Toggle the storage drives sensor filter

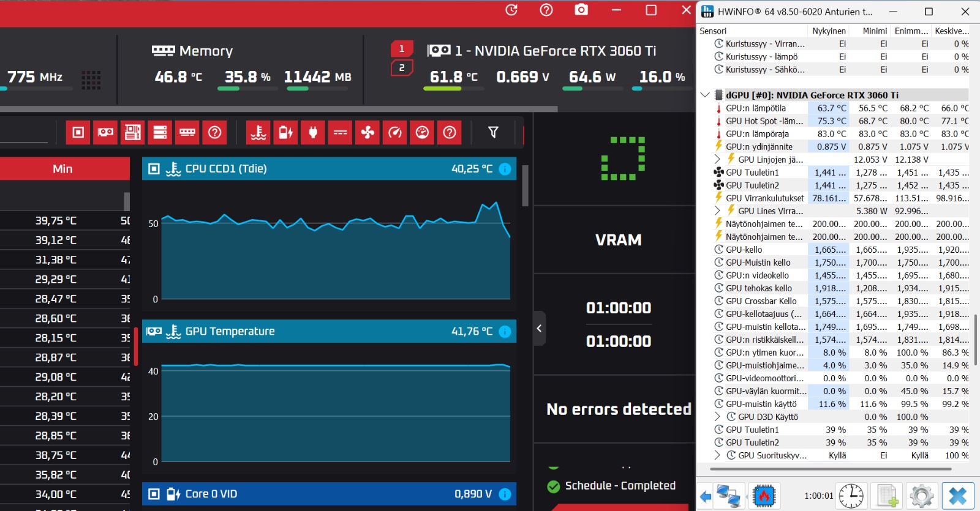pos(160,132)
